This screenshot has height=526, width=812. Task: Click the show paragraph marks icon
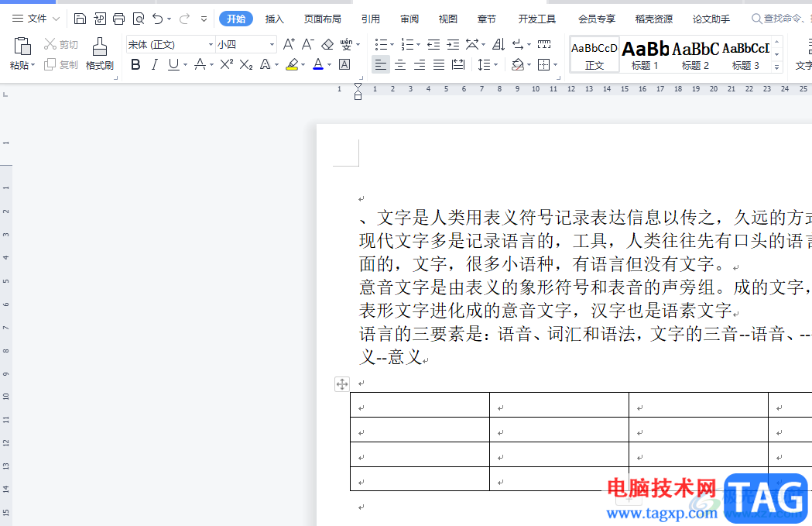(518, 45)
